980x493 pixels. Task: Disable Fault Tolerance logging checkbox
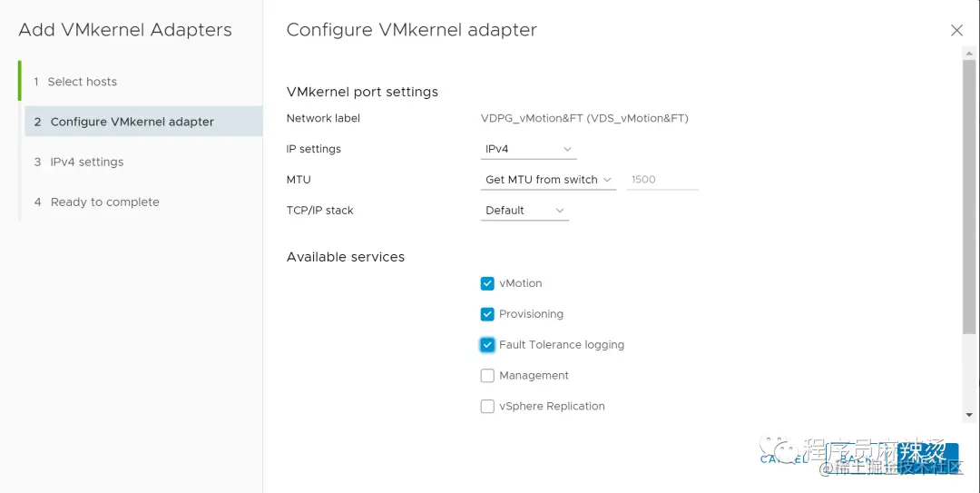coord(487,345)
